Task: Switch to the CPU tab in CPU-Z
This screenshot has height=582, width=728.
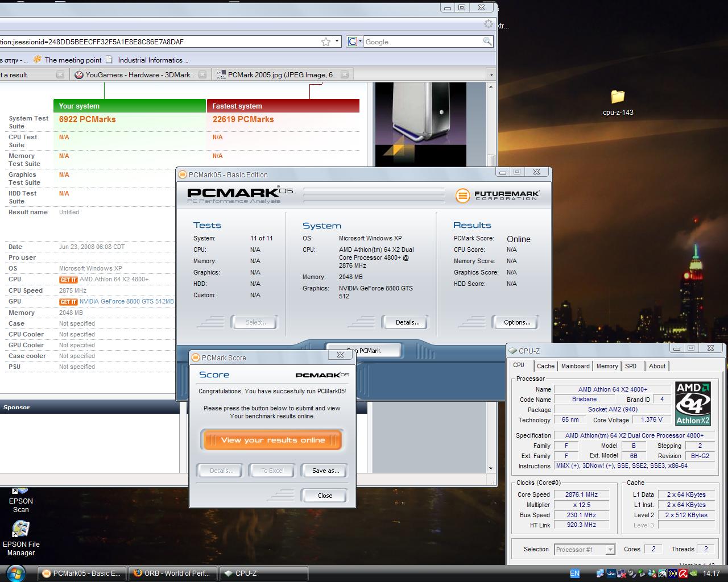Action: 519,365
